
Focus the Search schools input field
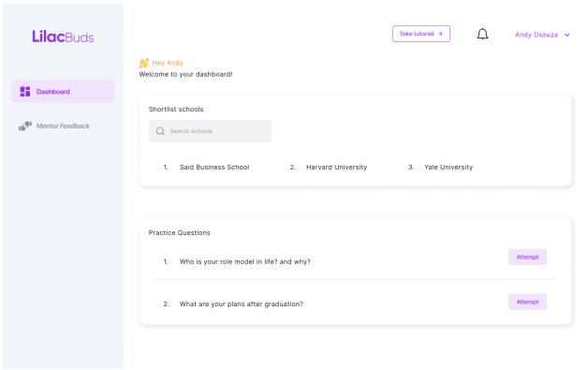210,131
